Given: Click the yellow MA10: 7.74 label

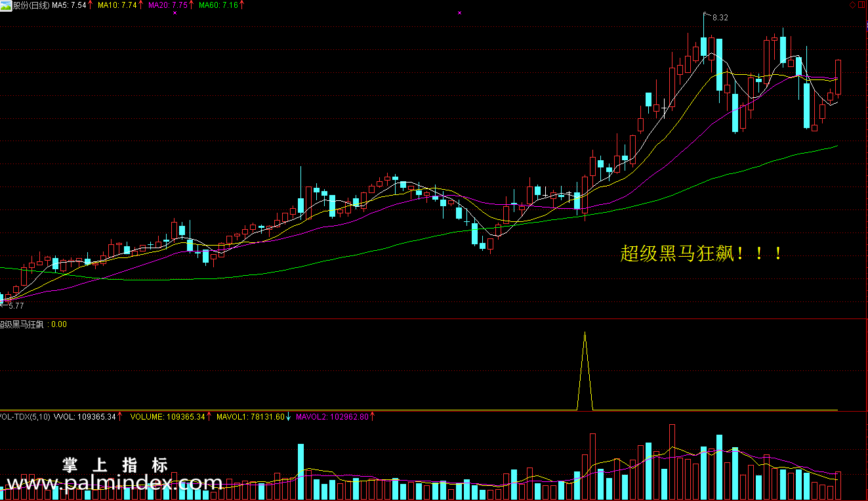Looking at the screenshot, I should [117, 5].
